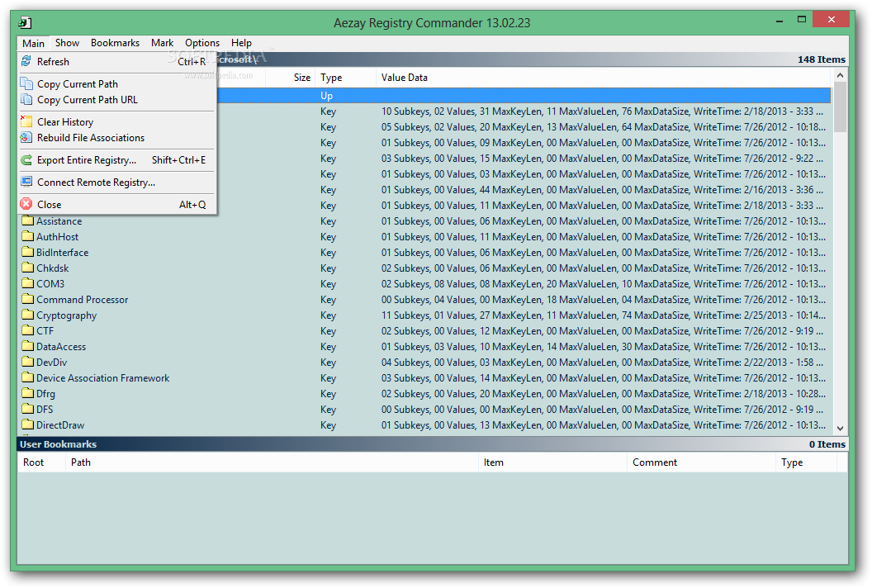Click the CTF folder icon
Screen dimensions: 872x588
[x=28, y=330]
